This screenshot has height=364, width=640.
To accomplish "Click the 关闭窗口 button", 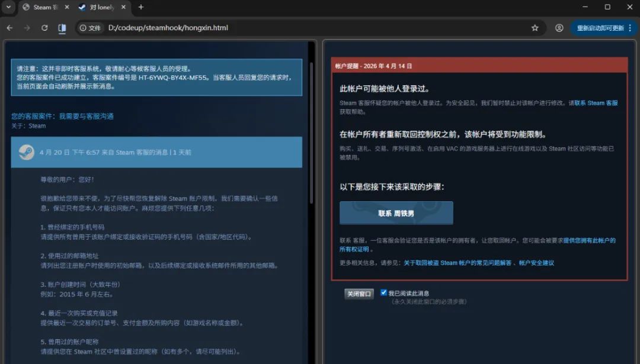I will 359,294.
